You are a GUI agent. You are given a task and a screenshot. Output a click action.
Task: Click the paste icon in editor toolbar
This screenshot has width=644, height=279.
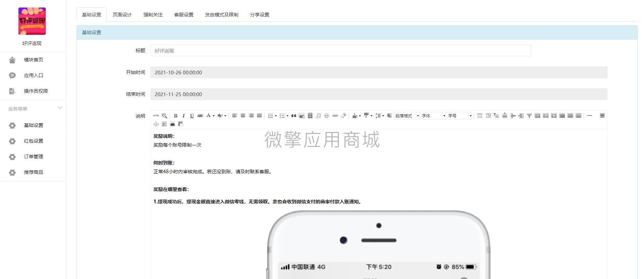point(181,124)
